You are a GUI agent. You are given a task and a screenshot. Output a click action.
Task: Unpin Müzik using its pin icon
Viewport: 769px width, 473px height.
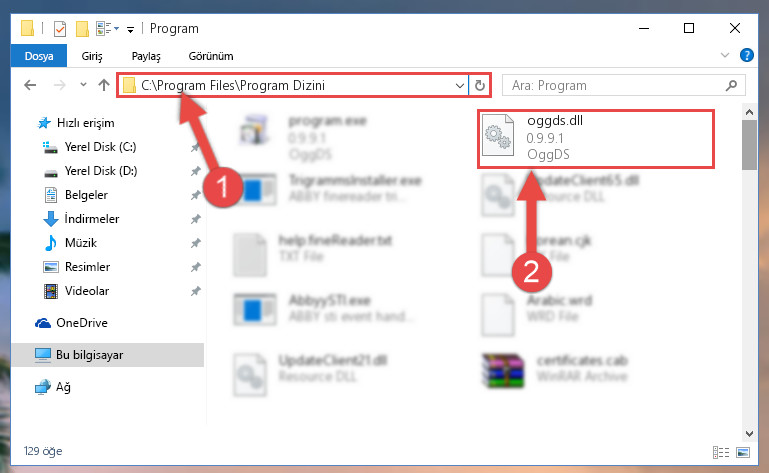195,243
